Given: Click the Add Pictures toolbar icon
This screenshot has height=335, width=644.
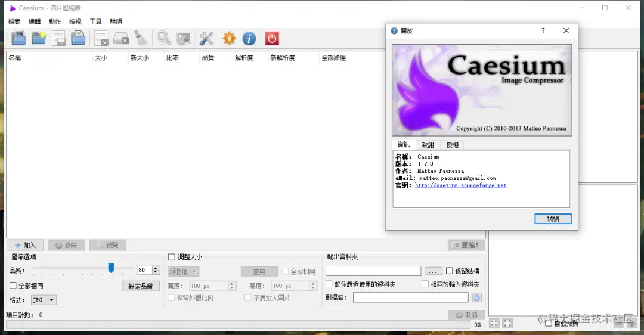Looking at the screenshot, I should pos(18,38).
